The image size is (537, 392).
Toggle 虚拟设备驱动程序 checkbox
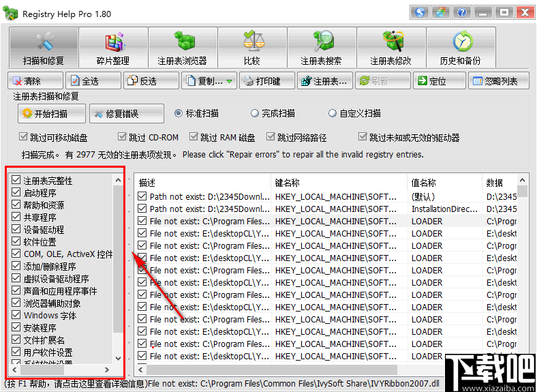16,279
